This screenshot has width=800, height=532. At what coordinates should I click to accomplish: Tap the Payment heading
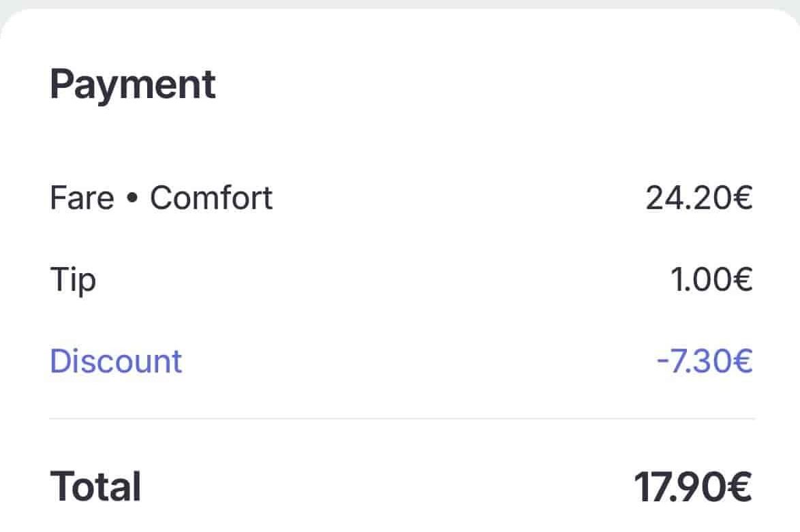(x=133, y=84)
